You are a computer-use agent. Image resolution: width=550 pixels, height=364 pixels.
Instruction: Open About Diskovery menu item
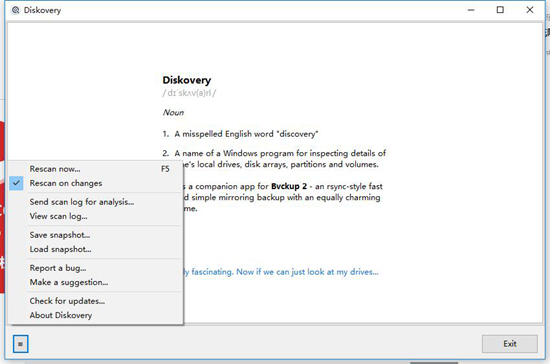tap(95, 315)
